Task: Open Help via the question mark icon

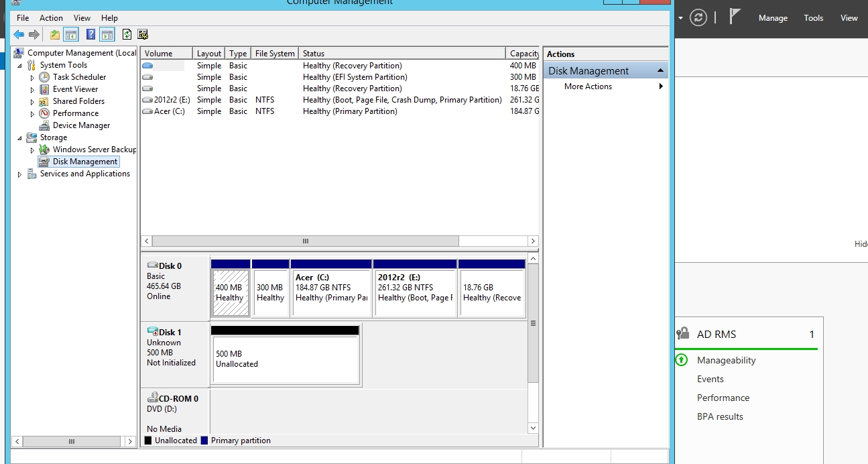Action: [91, 35]
